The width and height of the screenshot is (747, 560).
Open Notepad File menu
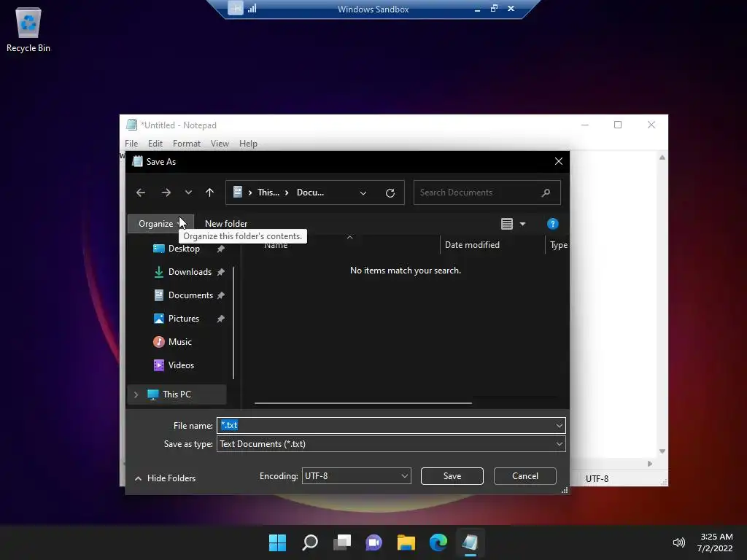click(x=131, y=144)
